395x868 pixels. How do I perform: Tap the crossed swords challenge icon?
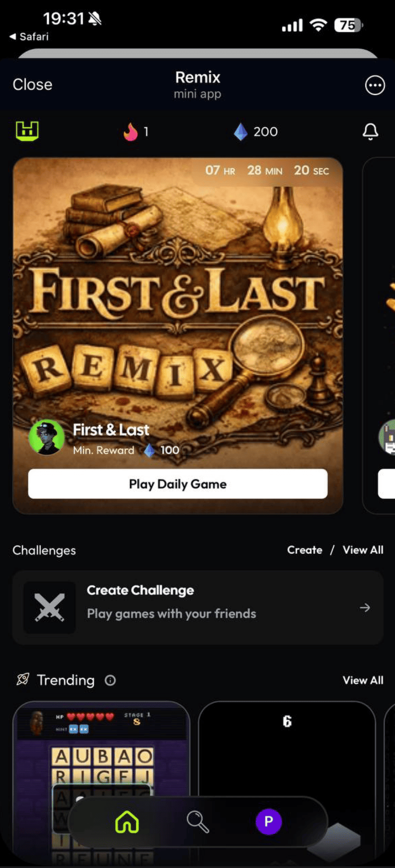(x=49, y=608)
